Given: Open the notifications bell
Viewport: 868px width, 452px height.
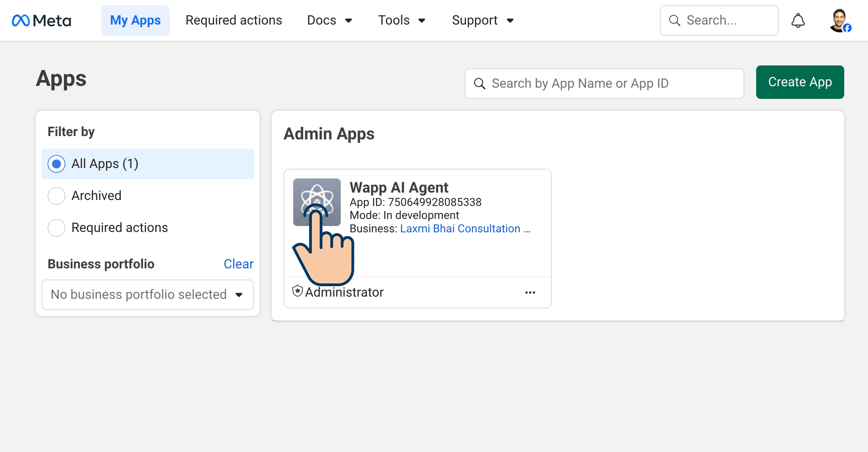Looking at the screenshot, I should pyautogui.click(x=798, y=20).
